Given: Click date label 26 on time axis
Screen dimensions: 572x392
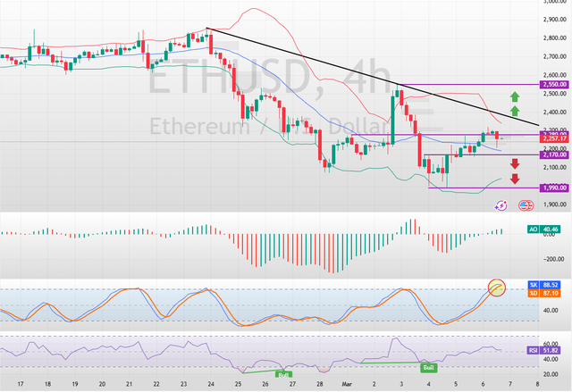Looking at the screenshot, I should [265, 384].
